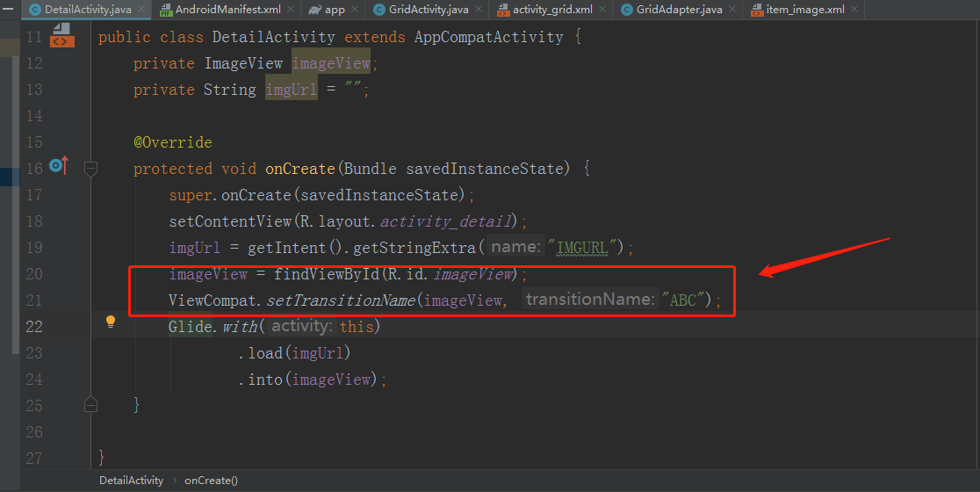Click .load(imgUrl) on line 23
980x492 pixels.
click(294, 353)
